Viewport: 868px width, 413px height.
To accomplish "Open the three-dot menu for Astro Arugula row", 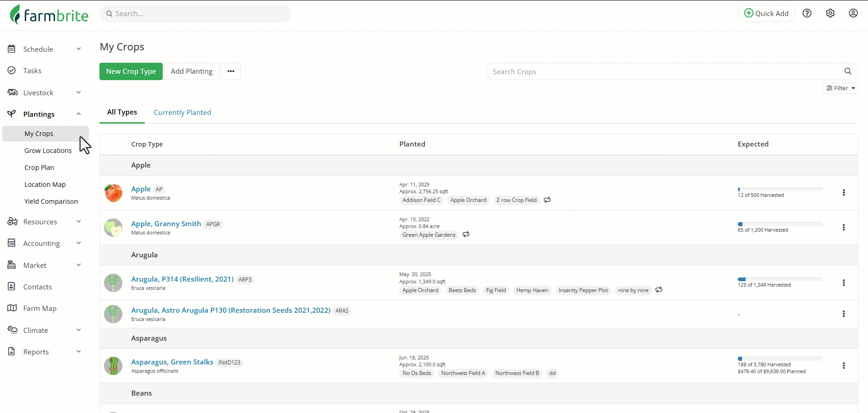I will tap(844, 314).
